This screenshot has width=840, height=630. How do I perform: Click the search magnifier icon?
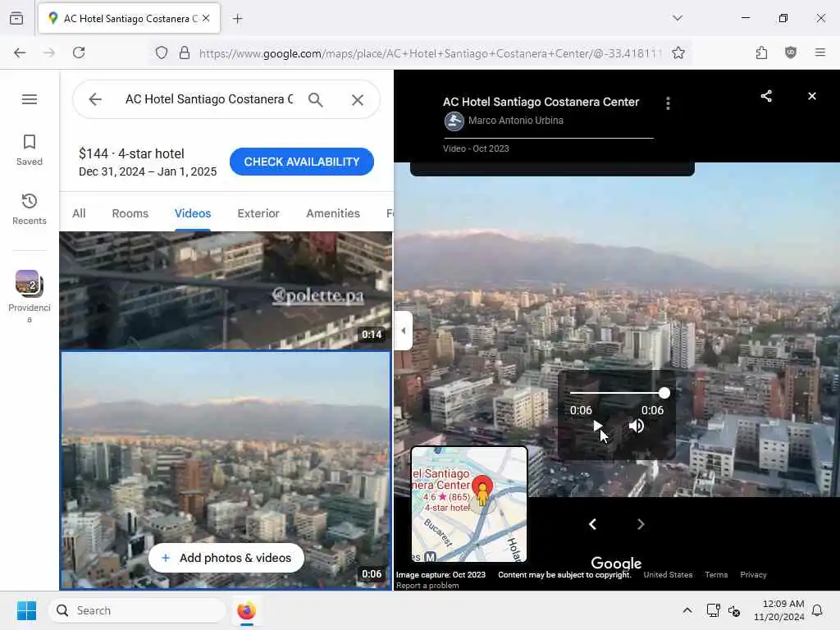[x=316, y=99]
